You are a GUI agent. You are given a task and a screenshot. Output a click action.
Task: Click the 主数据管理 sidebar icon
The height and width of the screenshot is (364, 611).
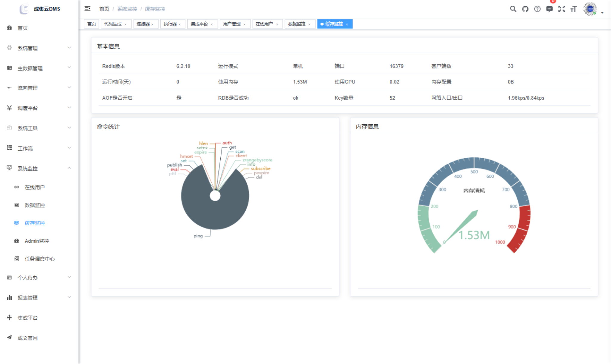pos(10,68)
